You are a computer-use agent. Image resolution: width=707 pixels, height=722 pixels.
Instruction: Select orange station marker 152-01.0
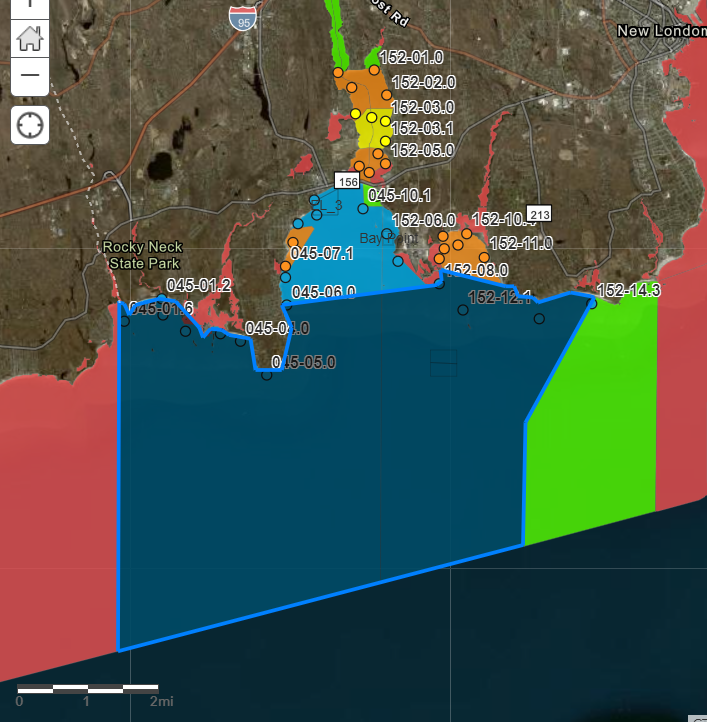click(374, 70)
